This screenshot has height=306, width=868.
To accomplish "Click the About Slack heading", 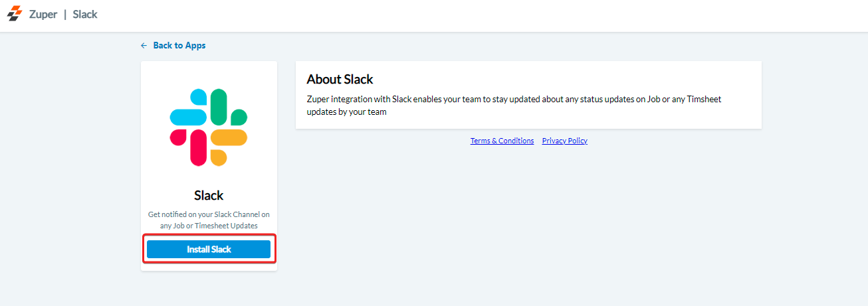I will coord(340,80).
